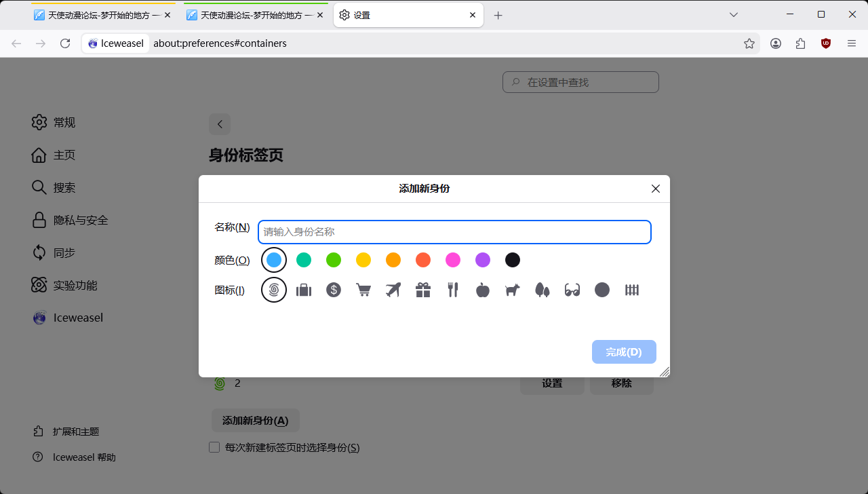Open the tab list dropdown chevron
The width and height of the screenshot is (868, 494).
click(734, 15)
